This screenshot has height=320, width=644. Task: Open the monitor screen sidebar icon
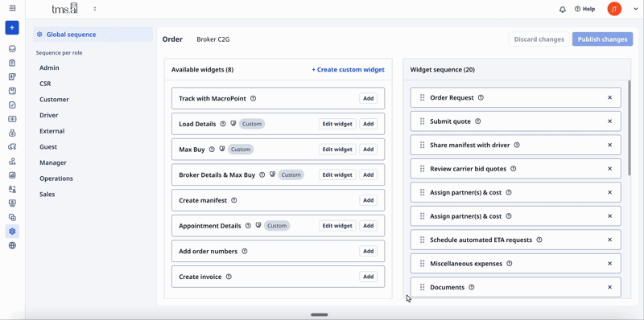[x=12, y=203]
